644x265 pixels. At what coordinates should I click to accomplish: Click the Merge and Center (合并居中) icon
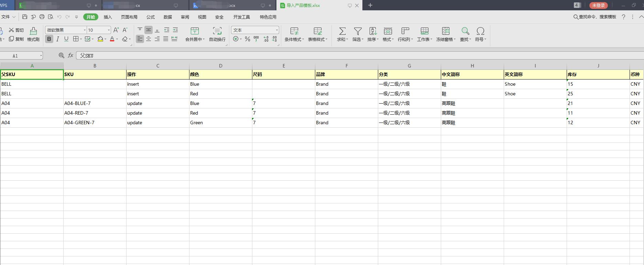point(195,31)
